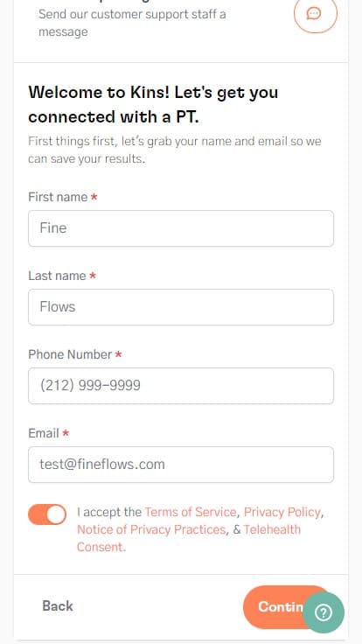Open the customer support chat bubble icon

click(315, 13)
